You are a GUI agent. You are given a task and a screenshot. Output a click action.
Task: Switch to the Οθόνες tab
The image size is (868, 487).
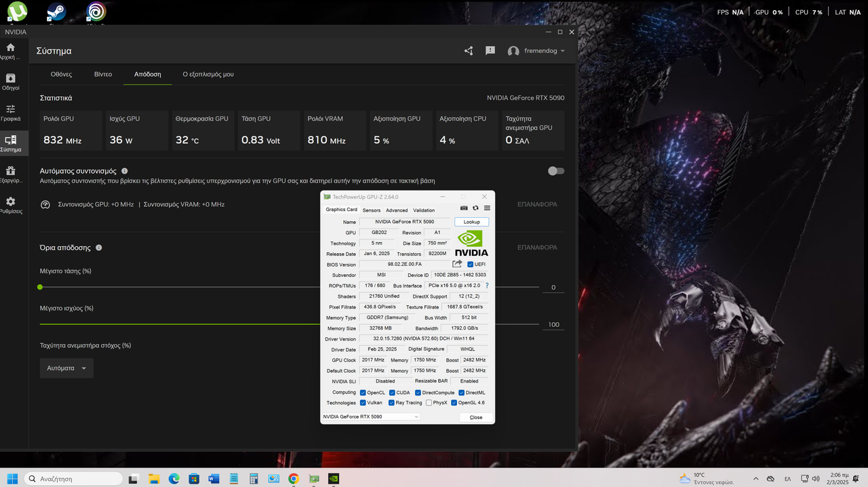tap(61, 74)
